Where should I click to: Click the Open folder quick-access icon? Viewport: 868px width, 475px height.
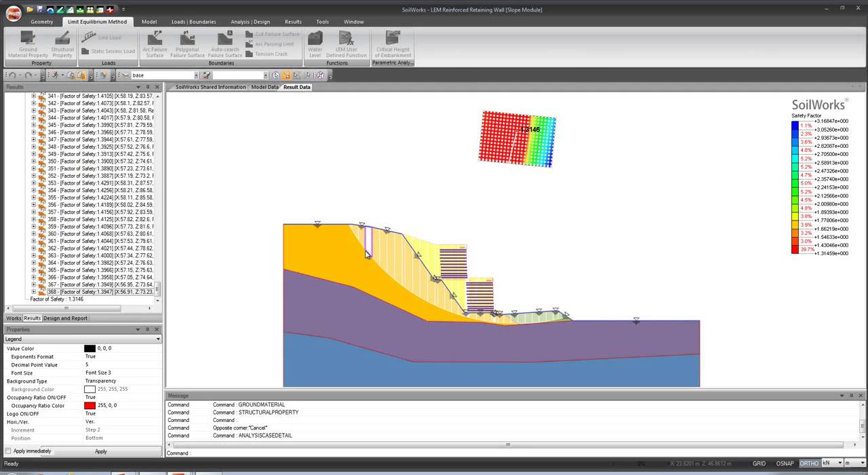(30, 9)
